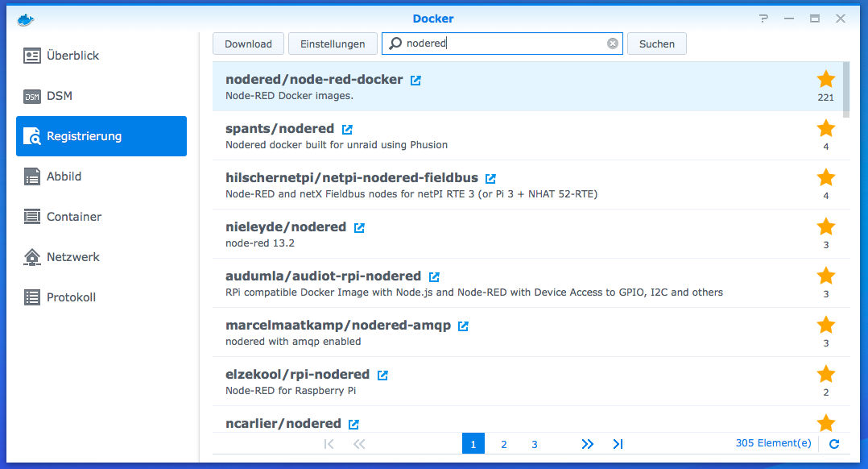Open the Überblick section
This screenshot has height=469, width=868.
(x=101, y=56)
